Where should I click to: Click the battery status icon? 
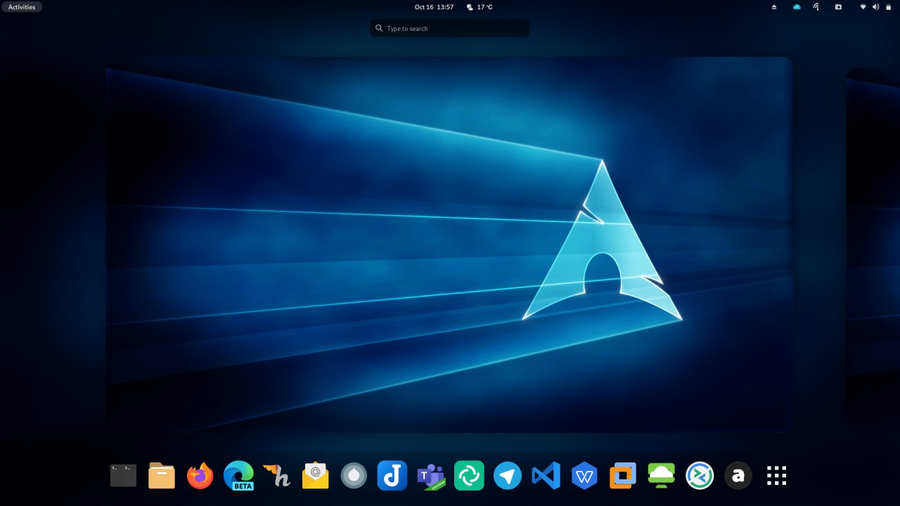pyautogui.click(x=889, y=7)
